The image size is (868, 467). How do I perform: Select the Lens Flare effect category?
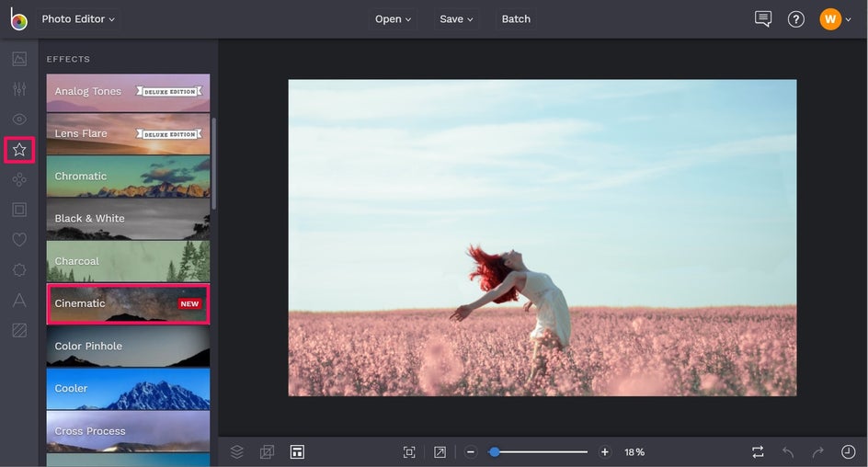click(128, 134)
